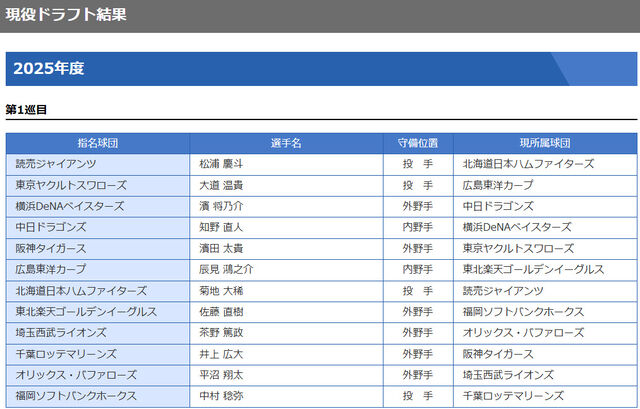Screen dimensions: 640x409
Task: Click the "2025年度" blue section banner
Action: (321, 69)
